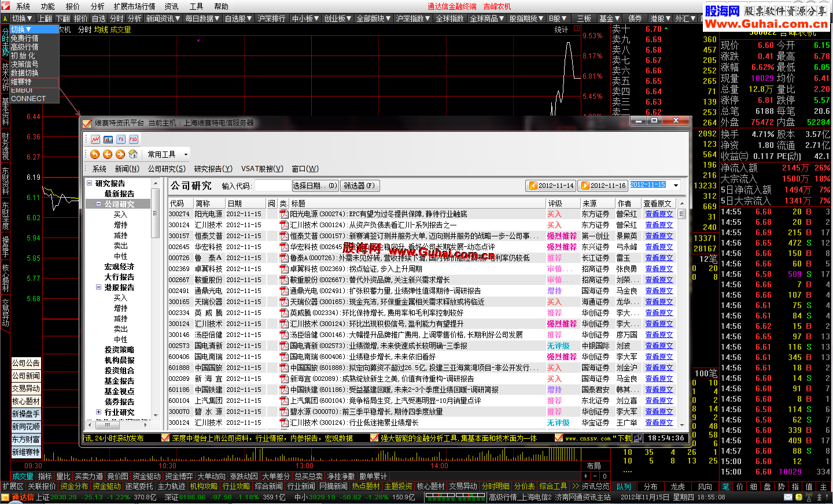
Task: Select 投资策略 in the tree
Action: click(119, 350)
